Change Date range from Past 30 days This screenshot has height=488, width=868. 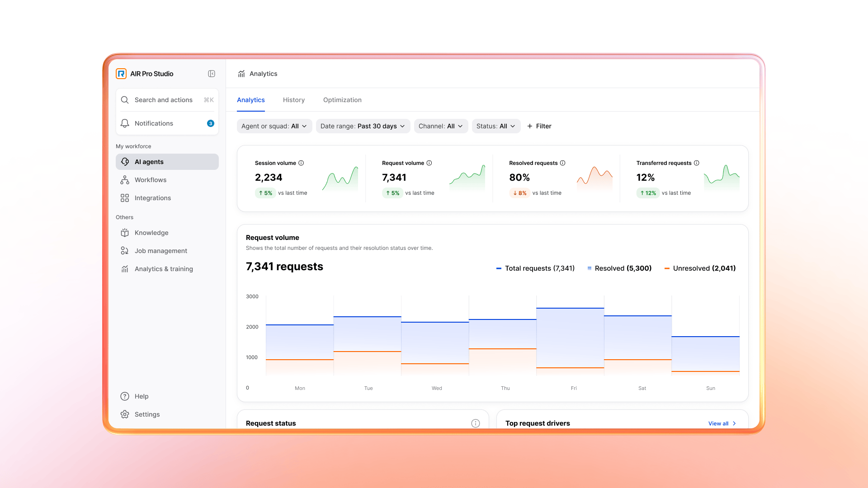coord(363,126)
